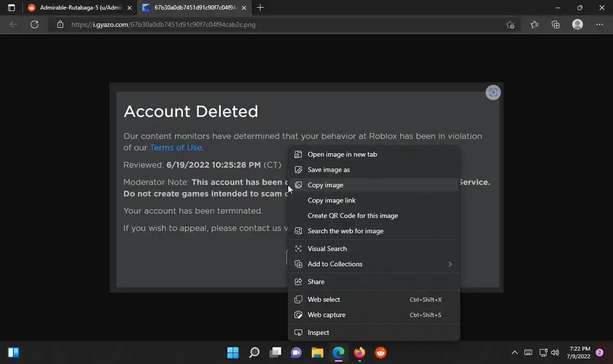Search the web for image
This screenshot has width=613, height=364.
click(x=374, y=231)
